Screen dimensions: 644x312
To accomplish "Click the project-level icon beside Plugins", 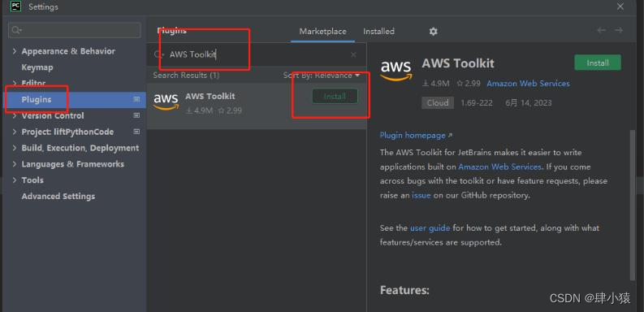I will (136, 99).
